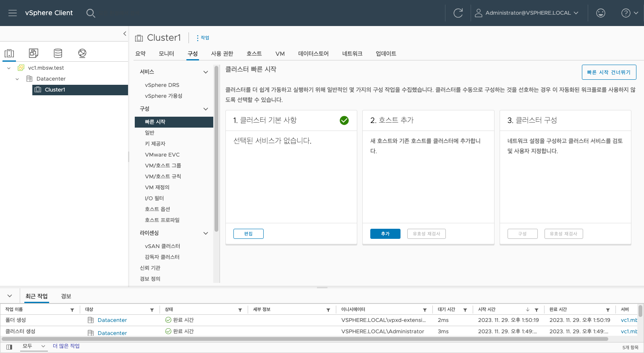This screenshot has height=353, width=644.
Task: Collapse the Datacenter tree node
Action: point(17,79)
